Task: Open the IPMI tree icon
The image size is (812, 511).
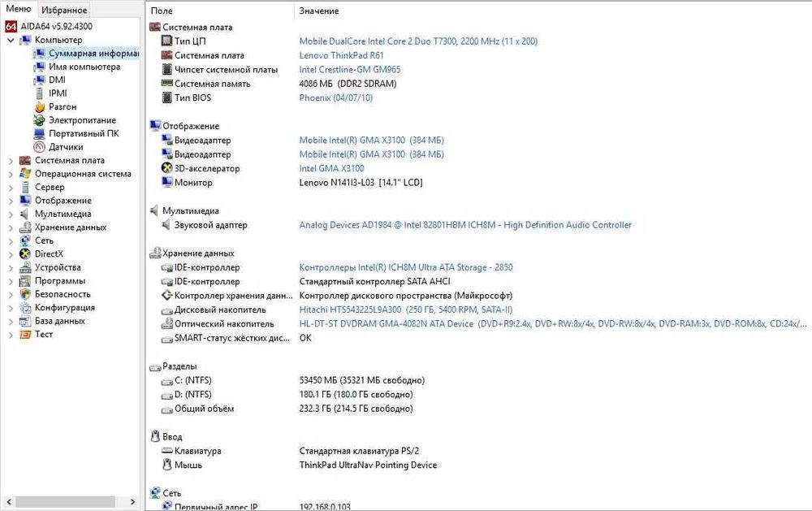Action: (x=39, y=93)
